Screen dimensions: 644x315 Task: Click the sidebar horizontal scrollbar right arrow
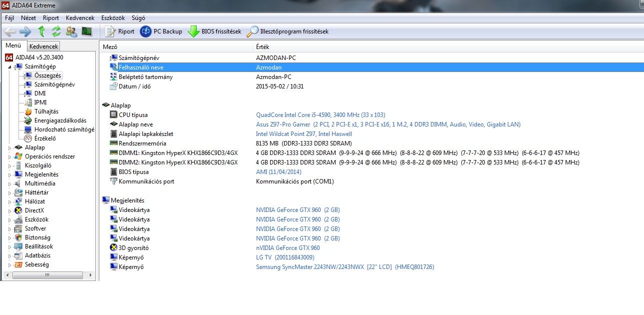[x=91, y=275]
